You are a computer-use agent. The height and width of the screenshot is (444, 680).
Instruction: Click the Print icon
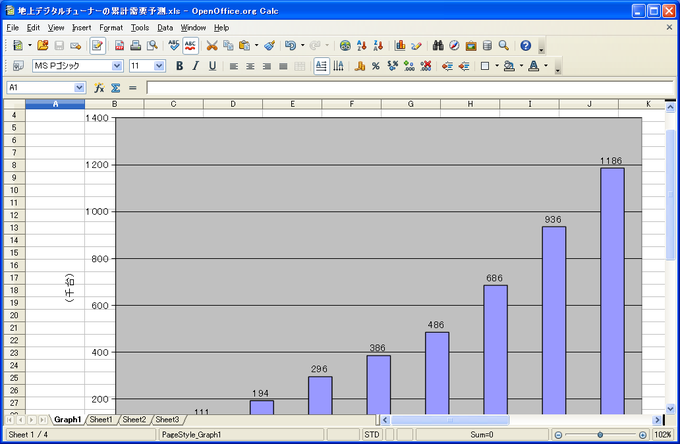click(136, 45)
